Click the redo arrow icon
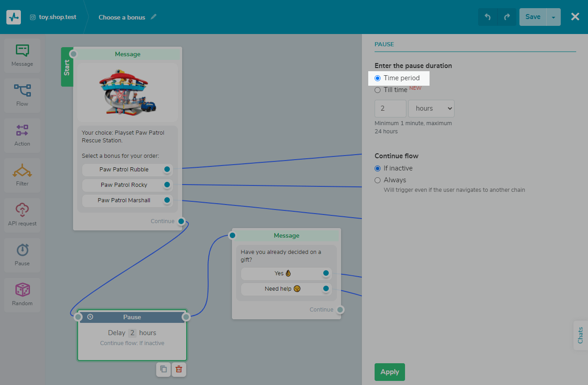The image size is (588, 385). coord(507,17)
